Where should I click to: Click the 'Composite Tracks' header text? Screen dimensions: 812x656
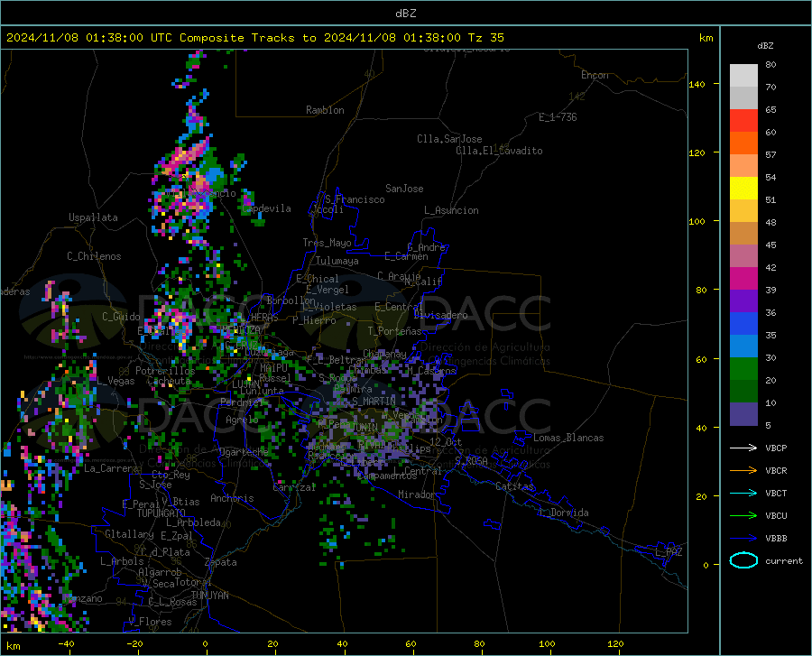[237, 38]
